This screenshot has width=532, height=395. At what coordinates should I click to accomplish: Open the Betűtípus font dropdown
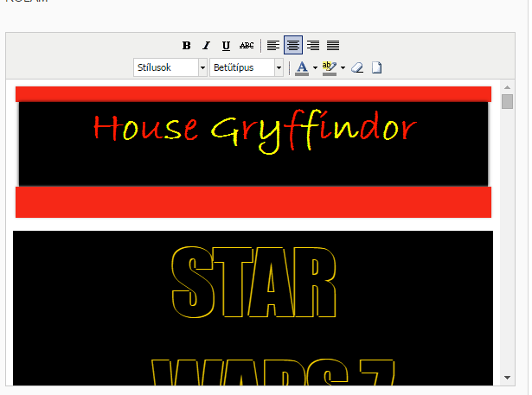coord(247,67)
